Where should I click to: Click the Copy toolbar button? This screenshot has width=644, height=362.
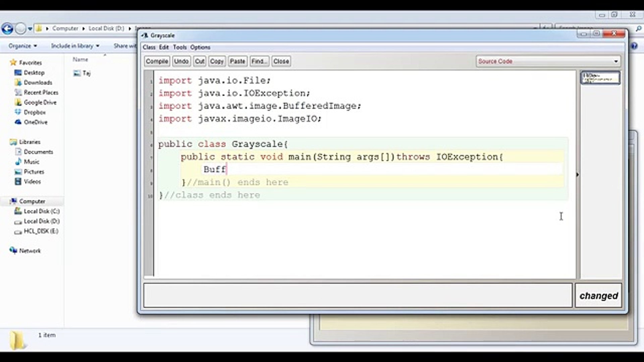point(217,61)
